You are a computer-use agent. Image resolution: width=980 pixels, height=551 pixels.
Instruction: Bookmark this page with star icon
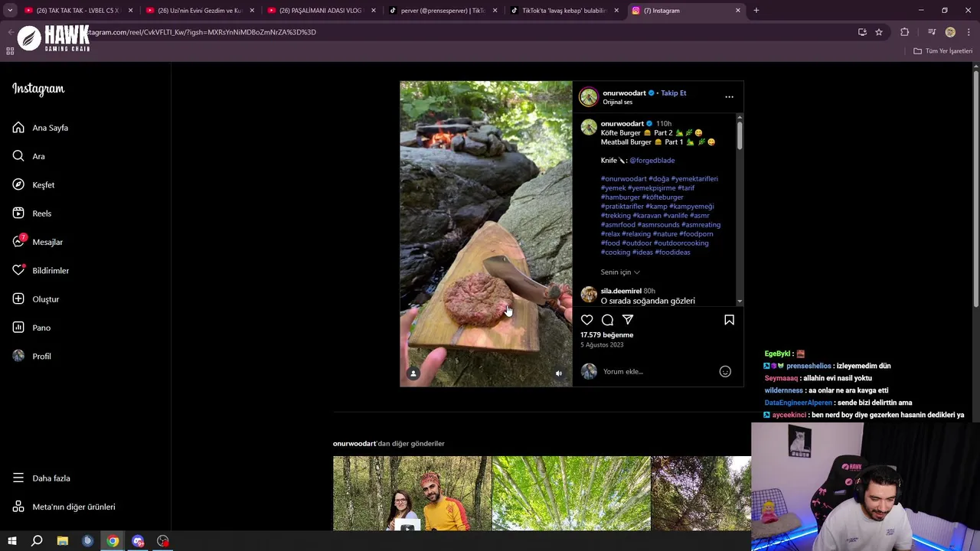pyautogui.click(x=879, y=32)
